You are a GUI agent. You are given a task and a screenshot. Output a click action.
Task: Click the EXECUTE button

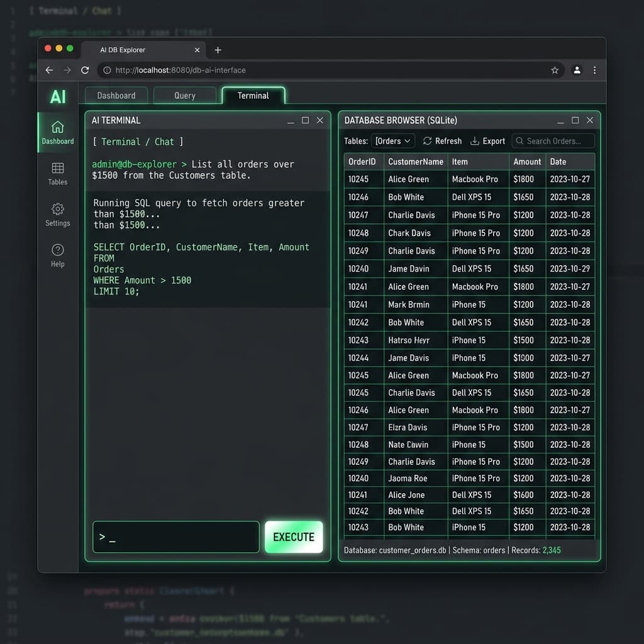coord(294,537)
